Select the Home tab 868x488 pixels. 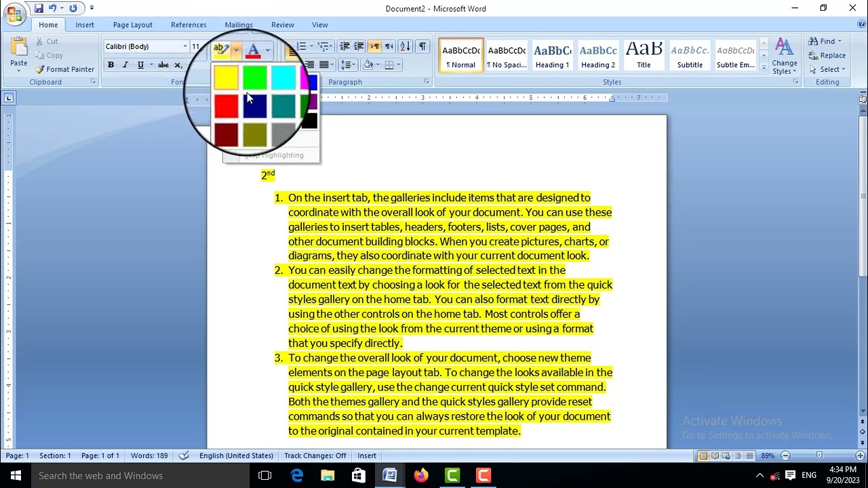click(48, 25)
